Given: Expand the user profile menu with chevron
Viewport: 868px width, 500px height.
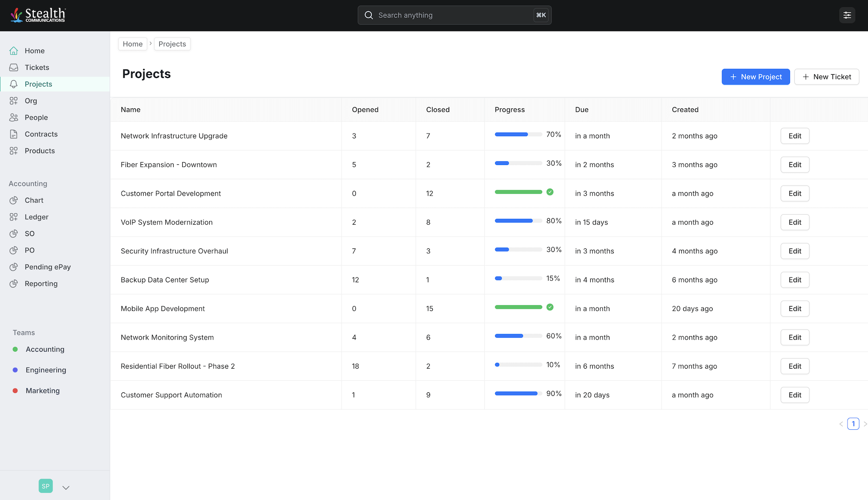Looking at the screenshot, I should pyautogui.click(x=66, y=487).
